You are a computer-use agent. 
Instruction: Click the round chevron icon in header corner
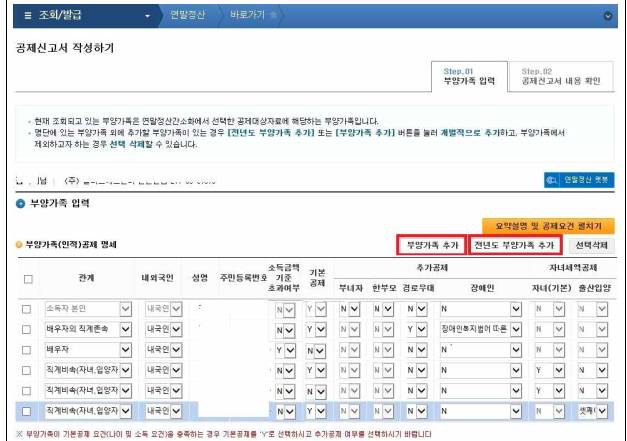[x=607, y=16]
